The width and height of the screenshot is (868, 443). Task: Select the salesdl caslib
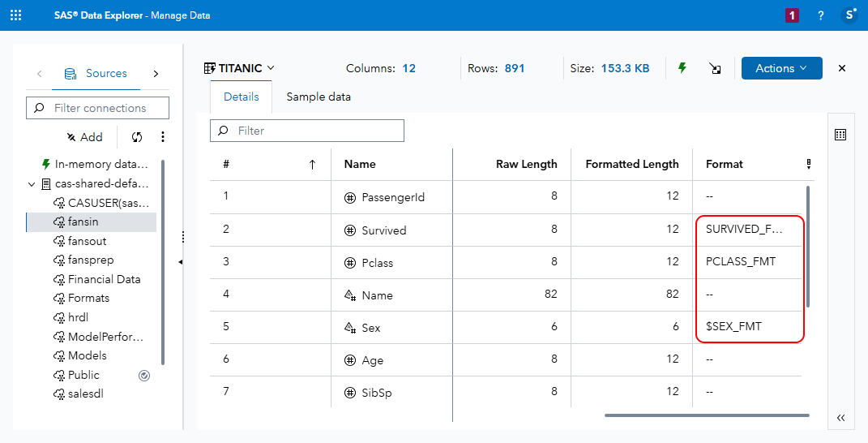coord(78,394)
